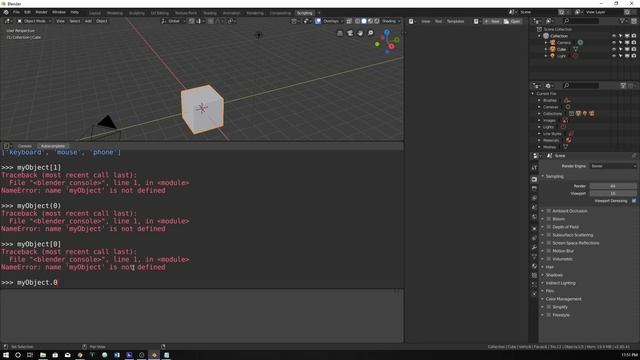
Task: Select solid viewport shading mode
Action: pos(364,21)
